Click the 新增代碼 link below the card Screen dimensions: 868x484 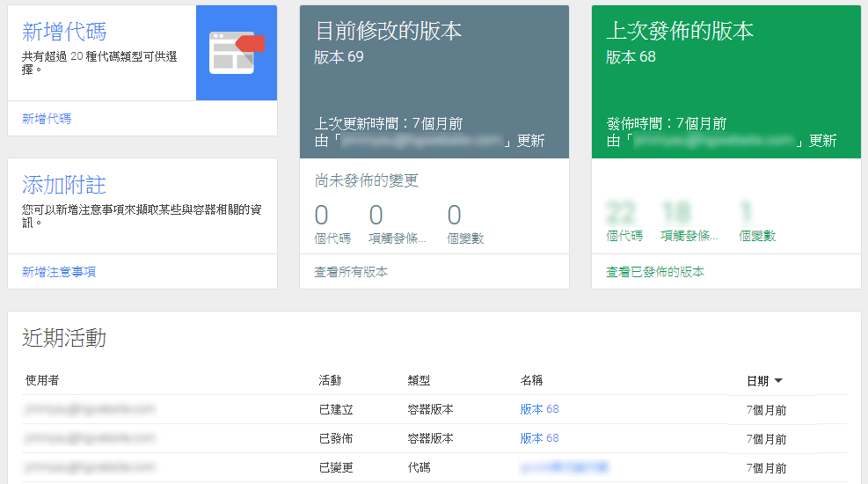[x=47, y=119]
